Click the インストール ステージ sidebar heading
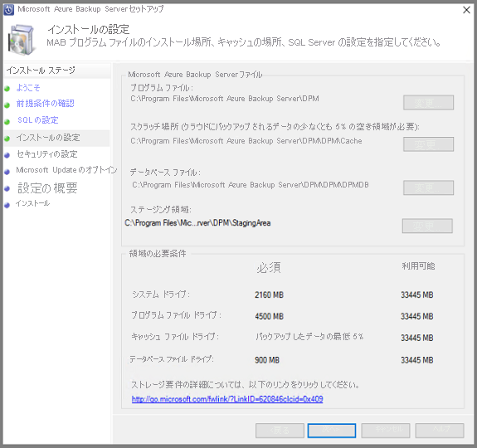The height and width of the screenshot is (448, 477). [41, 71]
